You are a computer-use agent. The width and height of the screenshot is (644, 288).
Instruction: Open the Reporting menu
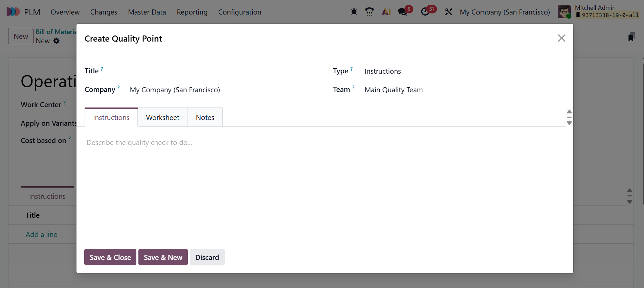[192, 12]
